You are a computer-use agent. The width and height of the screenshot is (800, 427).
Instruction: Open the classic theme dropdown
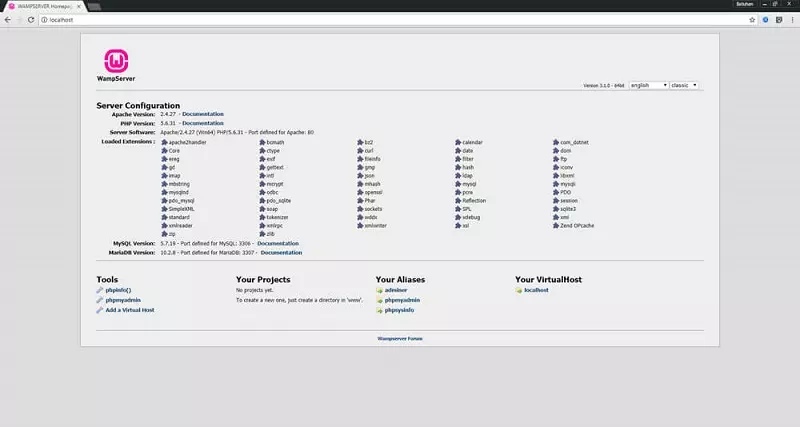[x=684, y=85]
